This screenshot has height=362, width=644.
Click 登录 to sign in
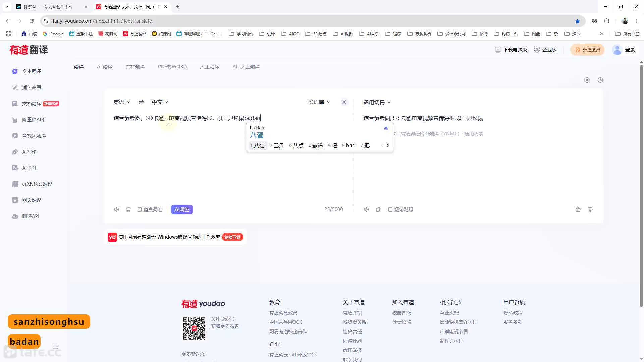click(x=630, y=50)
